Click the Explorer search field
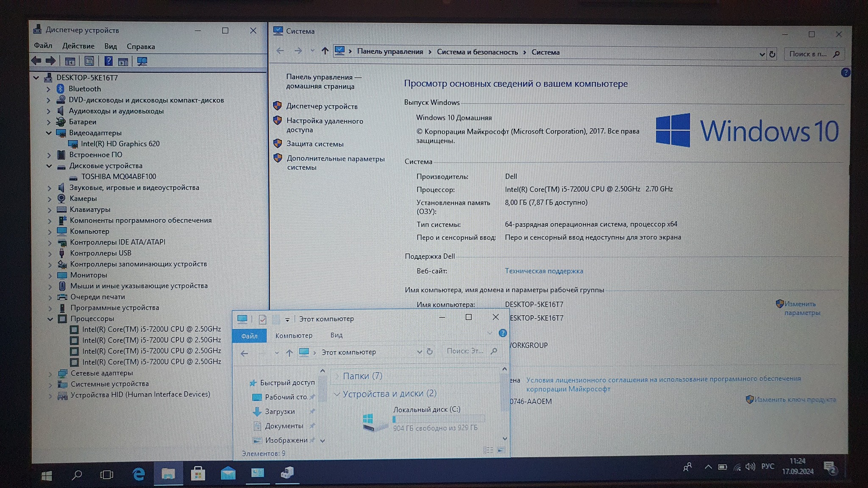Screen dimensions: 868x488 pyautogui.click(x=465, y=351)
